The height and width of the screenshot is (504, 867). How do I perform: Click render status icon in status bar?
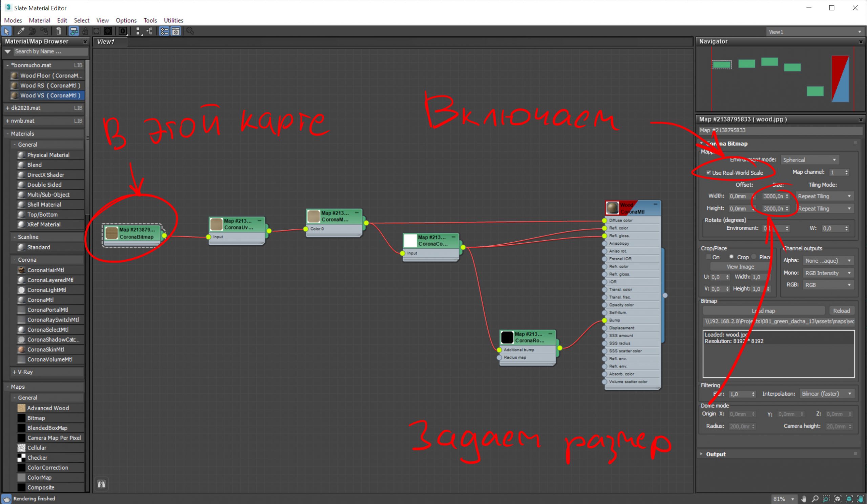click(x=6, y=499)
